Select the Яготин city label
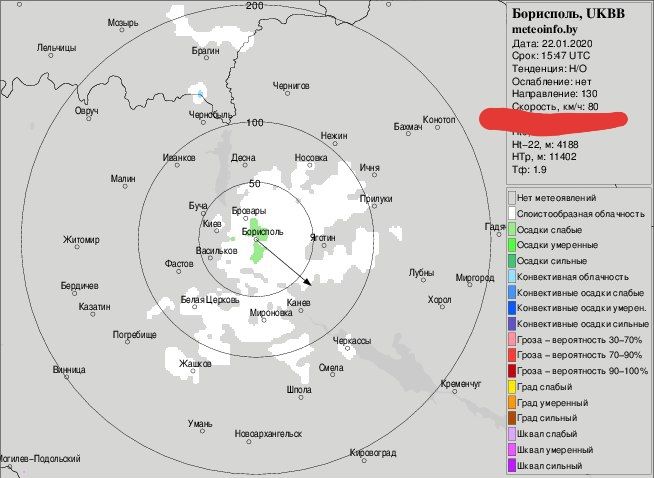The image size is (654, 478). pos(322,238)
